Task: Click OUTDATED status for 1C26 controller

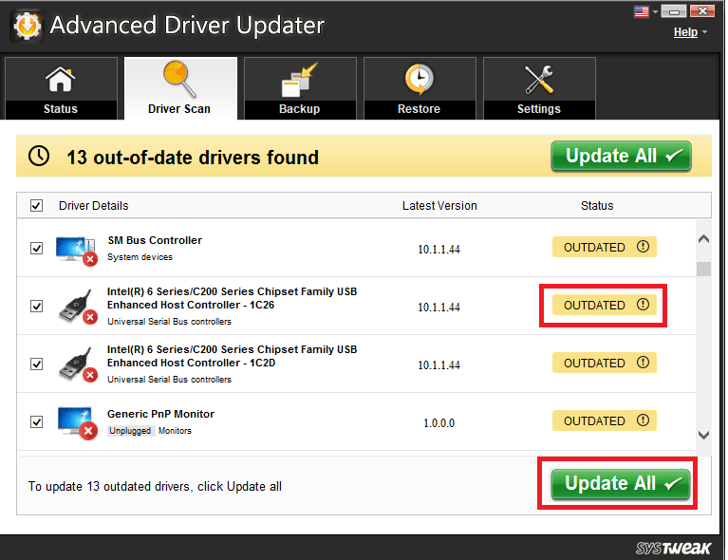Action: 604,305
